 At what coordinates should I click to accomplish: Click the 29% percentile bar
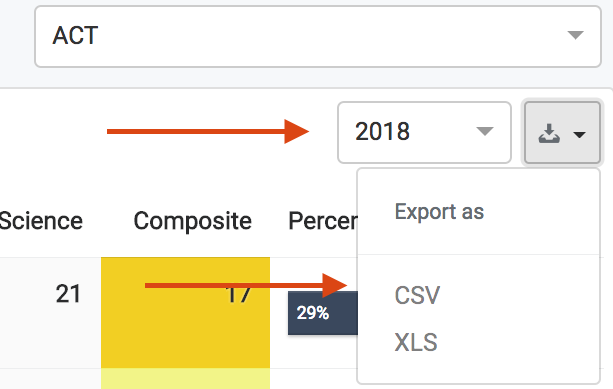[323, 313]
